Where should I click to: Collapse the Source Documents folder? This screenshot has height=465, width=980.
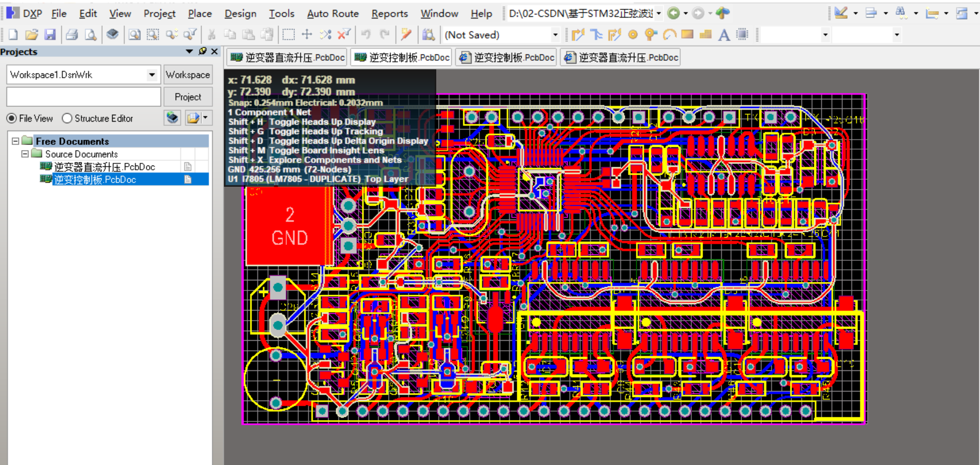point(24,154)
